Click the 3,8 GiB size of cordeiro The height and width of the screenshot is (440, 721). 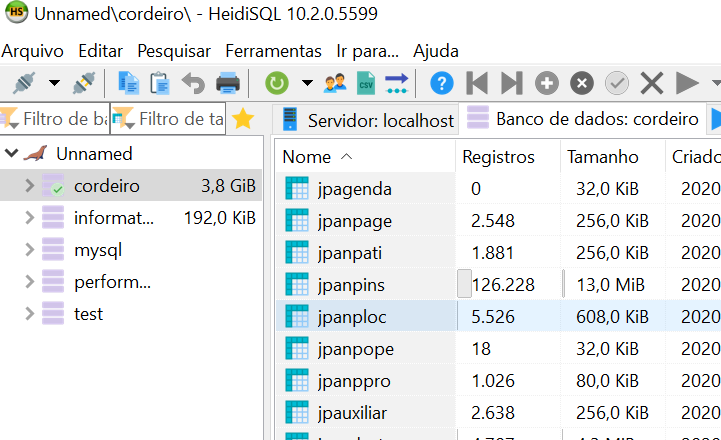[x=228, y=186]
